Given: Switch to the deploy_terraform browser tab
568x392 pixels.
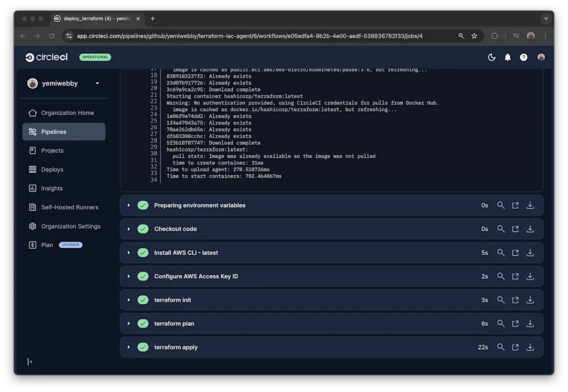Looking at the screenshot, I should point(96,18).
